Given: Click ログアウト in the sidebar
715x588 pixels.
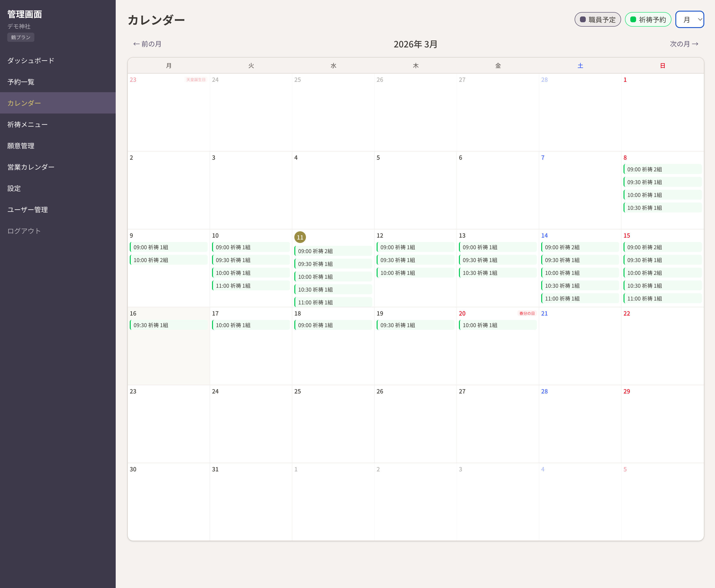Looking at the screenshot, I should [x=24, y=231].
